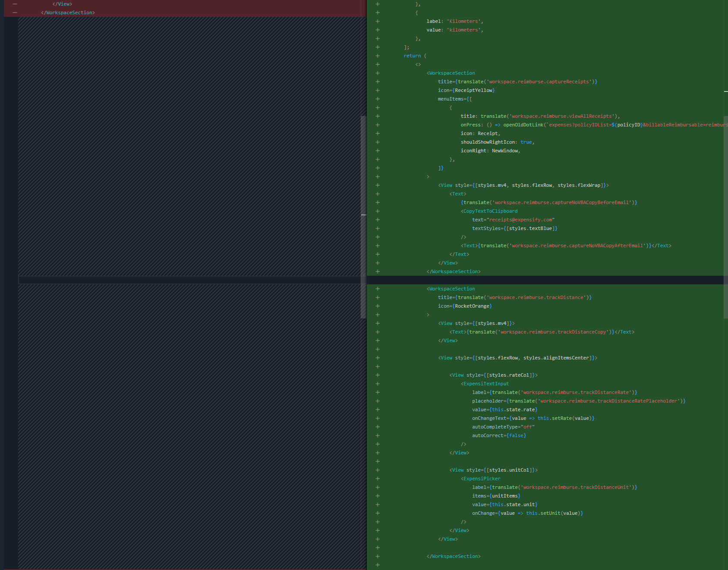Click the plus marker beside <CopyTextToClipboard
Viewport: 728px width, 570px height.
[x=378, y=211]
